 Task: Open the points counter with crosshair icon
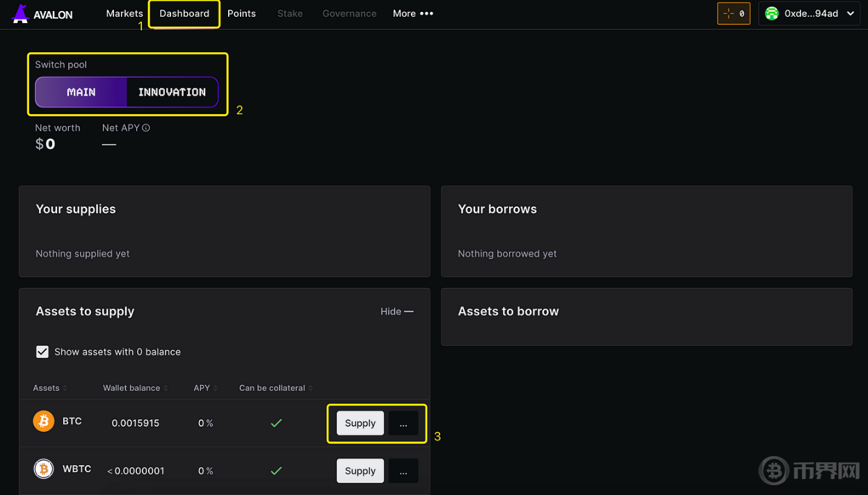click(x=734, y=13)
